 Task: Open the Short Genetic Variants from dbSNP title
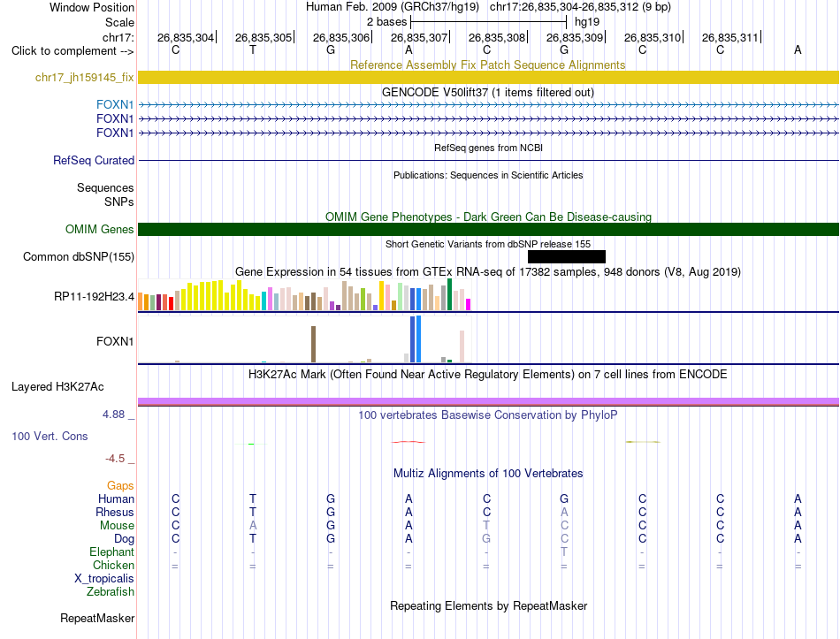point(488,244)
